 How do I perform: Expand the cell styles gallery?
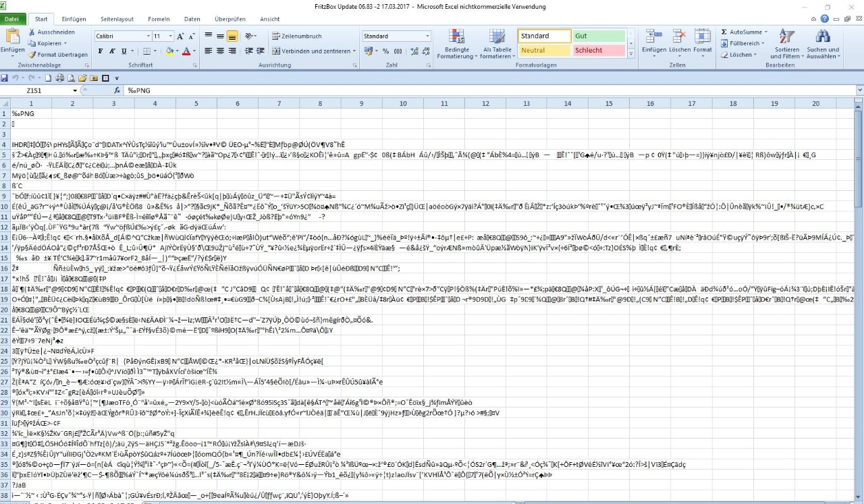631,54
